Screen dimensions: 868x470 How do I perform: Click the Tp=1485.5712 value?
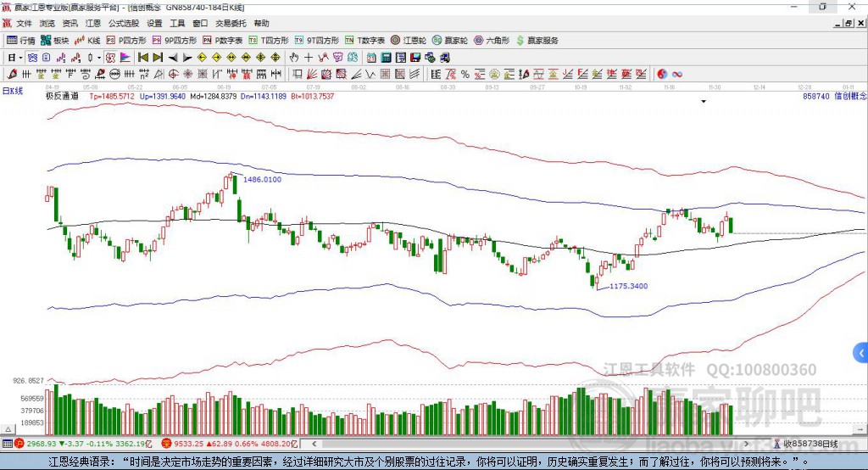tap(112, 97)
